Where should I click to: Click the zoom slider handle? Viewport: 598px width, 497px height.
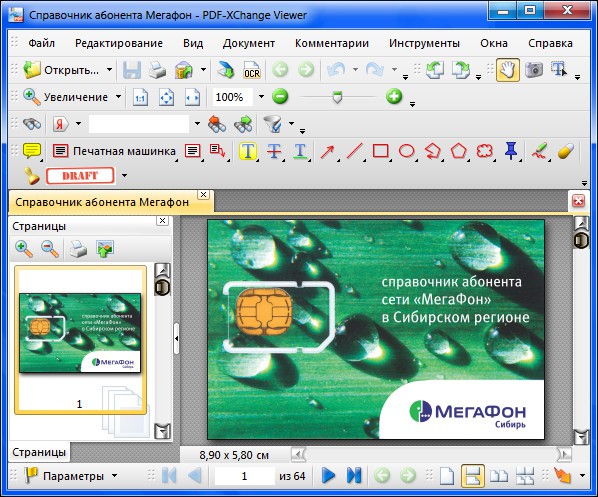coord(337,97)
